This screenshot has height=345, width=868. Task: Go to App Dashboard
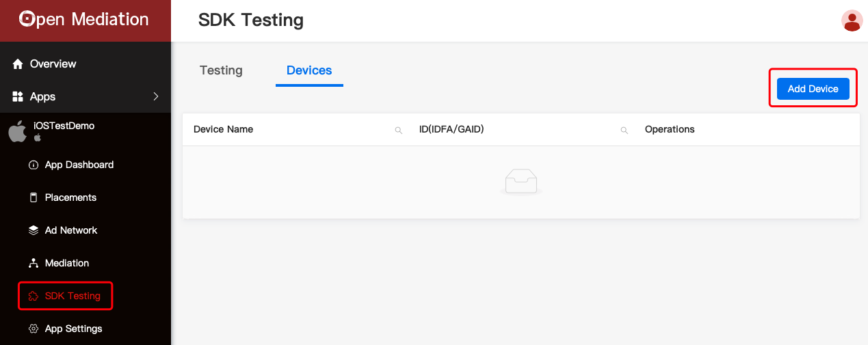(79, 165)
